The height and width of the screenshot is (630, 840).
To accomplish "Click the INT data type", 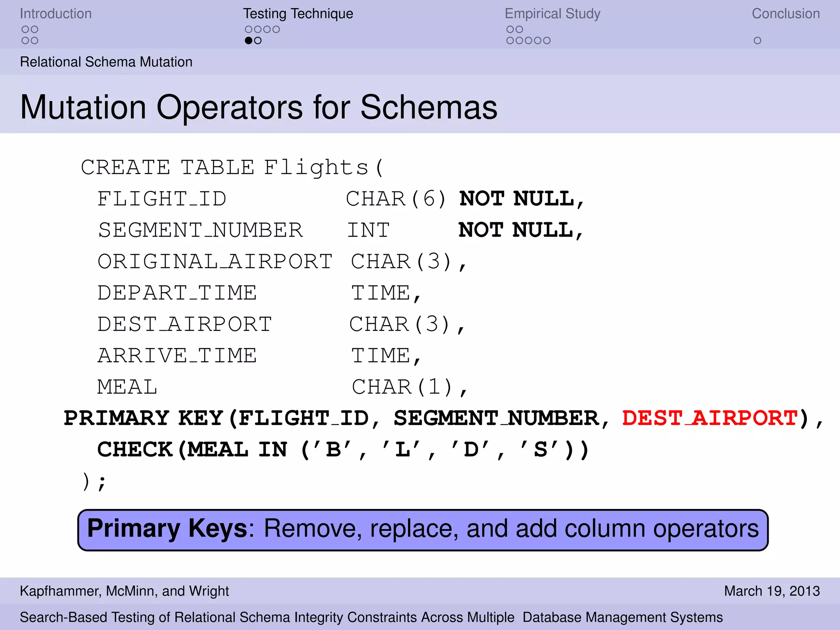I will point(368,230).
